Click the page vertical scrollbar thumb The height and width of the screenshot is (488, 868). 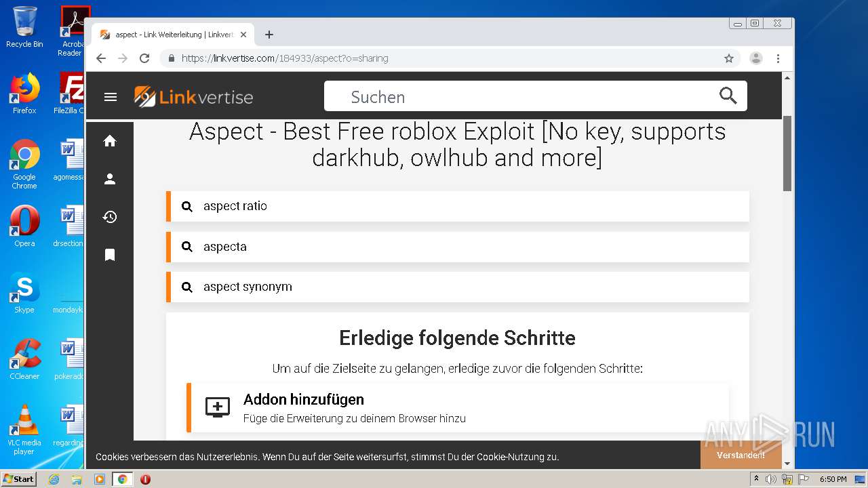(787, 153)
